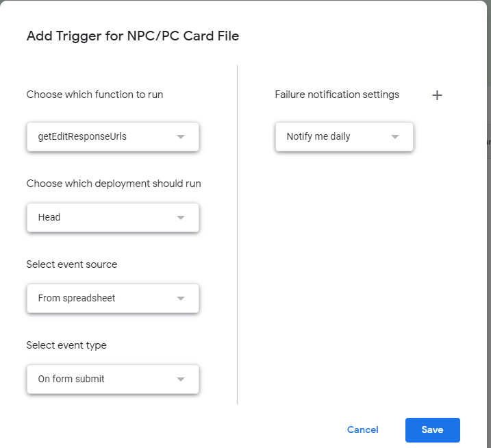Click the arrow beside On form submit

pos(181,379)
